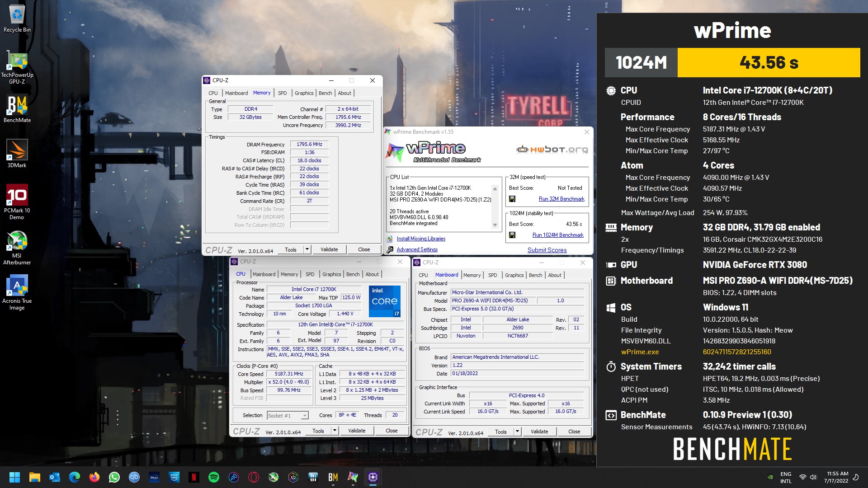Click Close button in CPU-Z Mainboard window
Image resolution: width=868 pixels, height=488 pixels.
pos(574,432)
